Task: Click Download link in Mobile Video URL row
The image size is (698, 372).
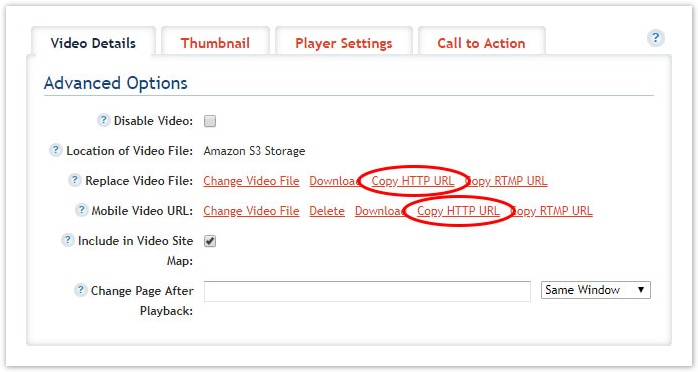Action: click(379, 211)
